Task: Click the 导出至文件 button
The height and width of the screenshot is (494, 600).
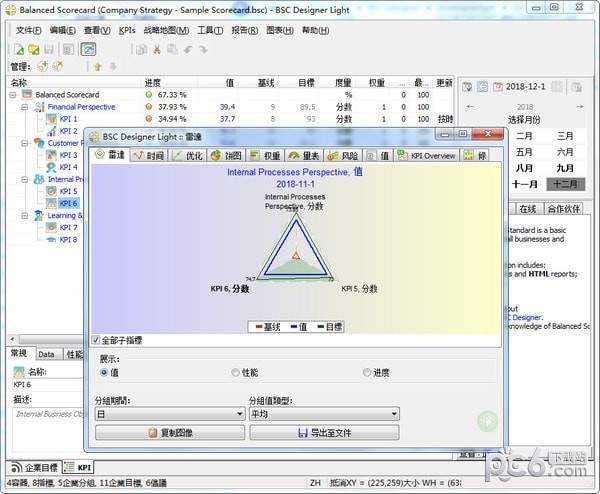Action: click(323, 433)
